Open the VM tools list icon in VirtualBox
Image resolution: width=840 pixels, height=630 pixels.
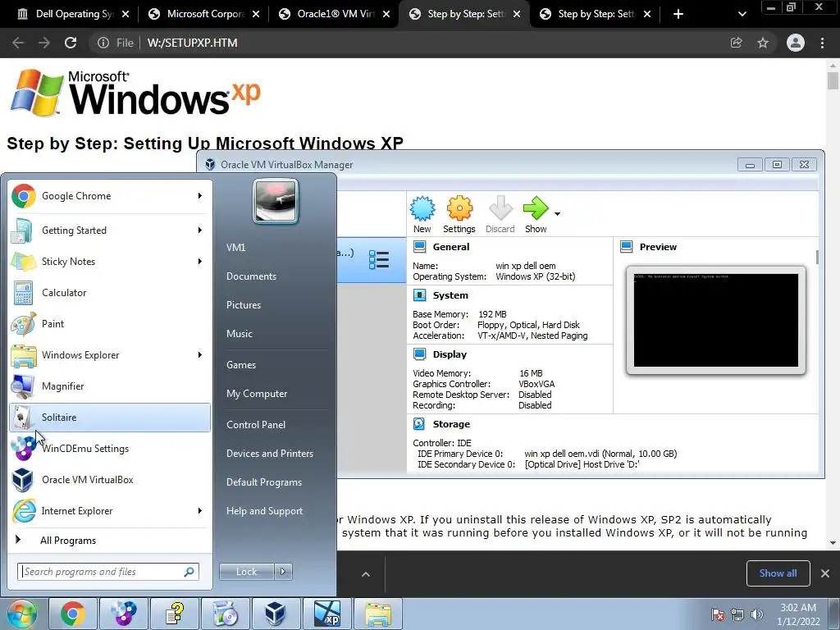click(379, 260)
